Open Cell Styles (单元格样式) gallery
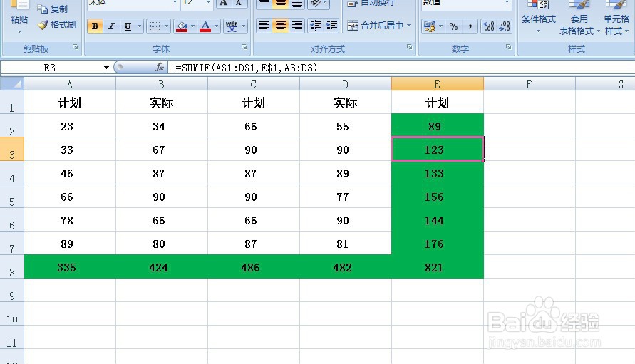The image size is (635, 364). (616, 17)
